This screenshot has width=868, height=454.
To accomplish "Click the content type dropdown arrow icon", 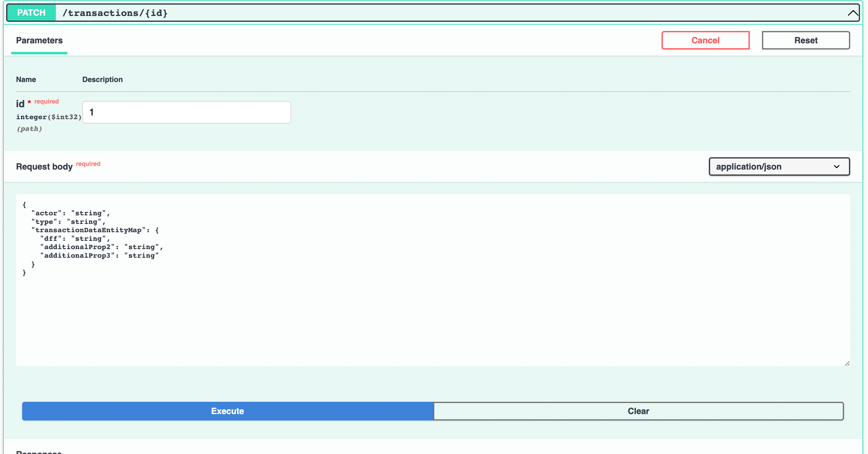I will 836,167.
